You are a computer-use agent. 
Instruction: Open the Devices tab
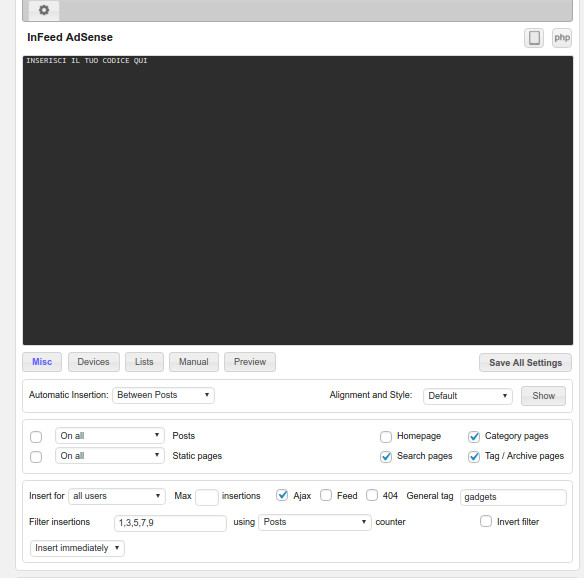(93, 362)
